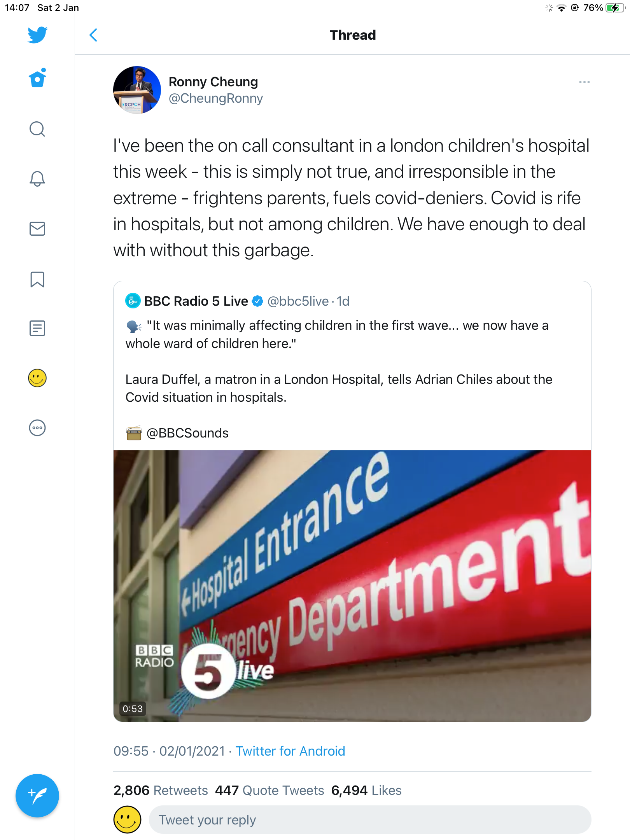
Task: Go back from Thread view
Action: click(93, 35)
